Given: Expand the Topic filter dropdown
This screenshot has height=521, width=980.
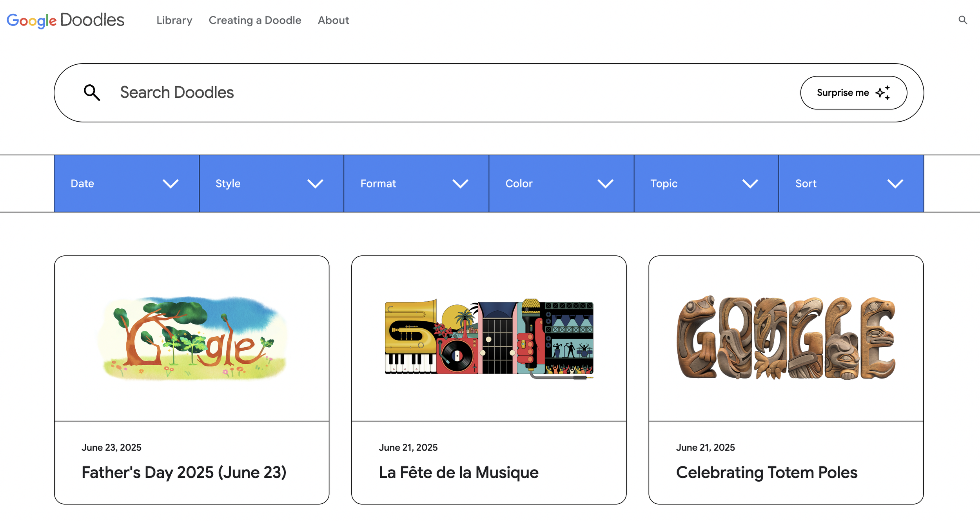Looking at the screenshot, I should tap(706, 184).
